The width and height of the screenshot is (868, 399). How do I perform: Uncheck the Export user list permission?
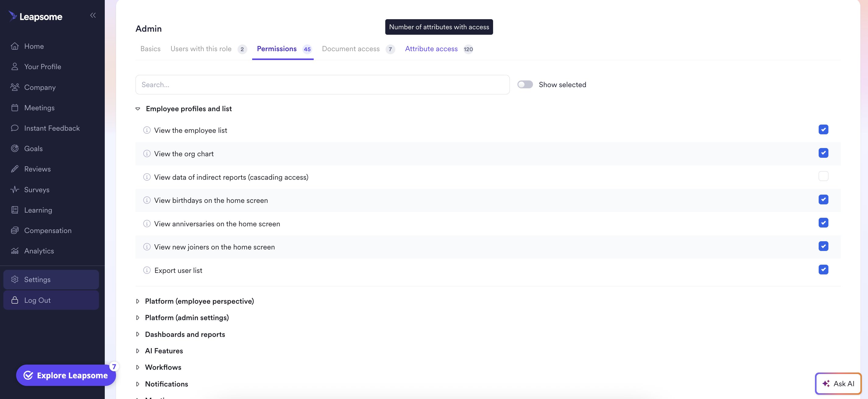click(x=823, y=270)
